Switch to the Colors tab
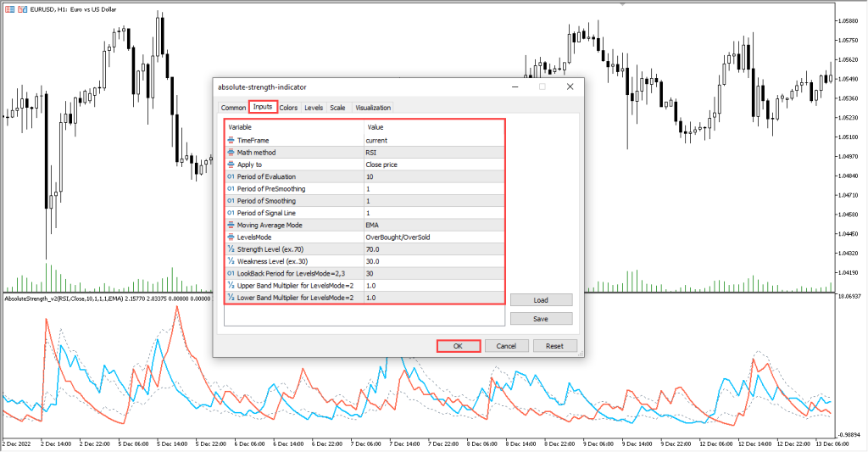Screen dimensions: 868x452 [x=288, y=108]
